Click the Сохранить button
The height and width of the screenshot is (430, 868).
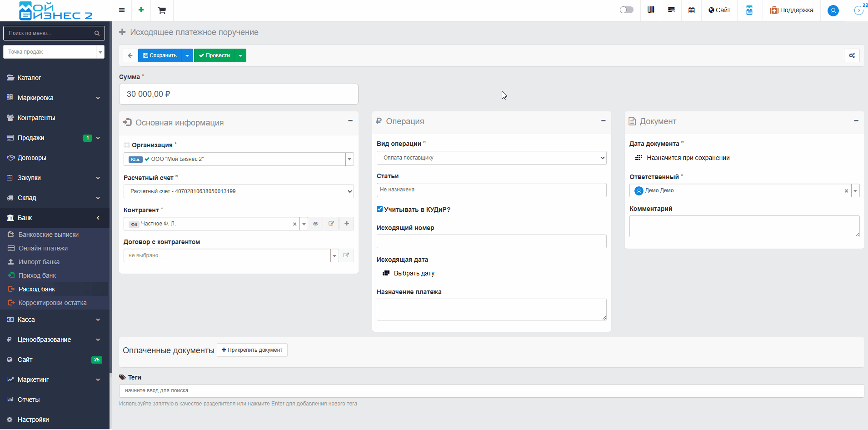tap(160, 55)
